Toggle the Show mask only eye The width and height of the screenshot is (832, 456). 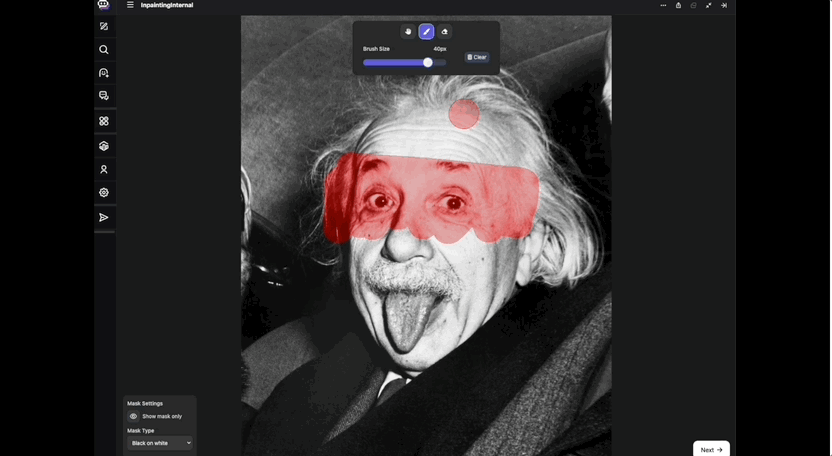click(133, 416)
